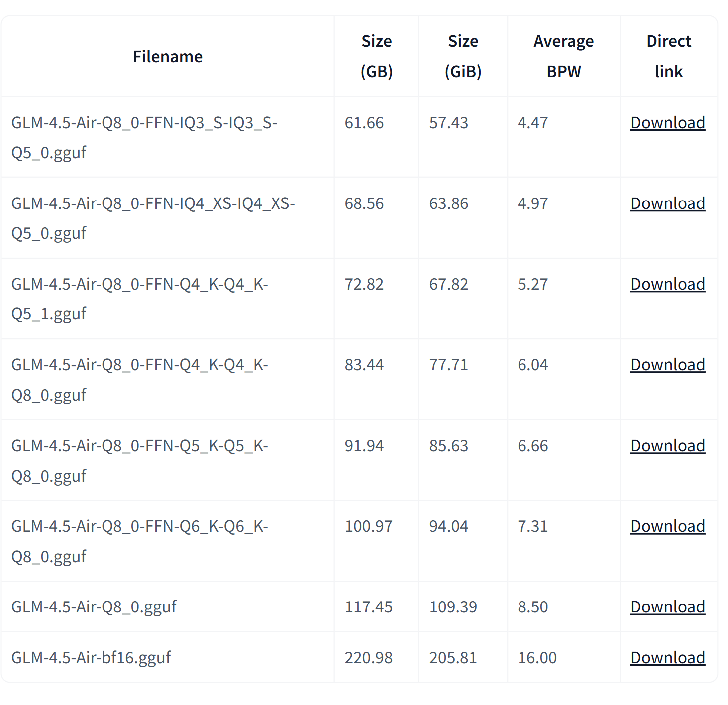The height and width of the screenshot is (705, 728).
Task: Click Download link for GLM-4.5-Air-Q8_0-FFN-IQ3_S-IQ3_S-Q5_0.gguf
Action: tap(667, 123)
